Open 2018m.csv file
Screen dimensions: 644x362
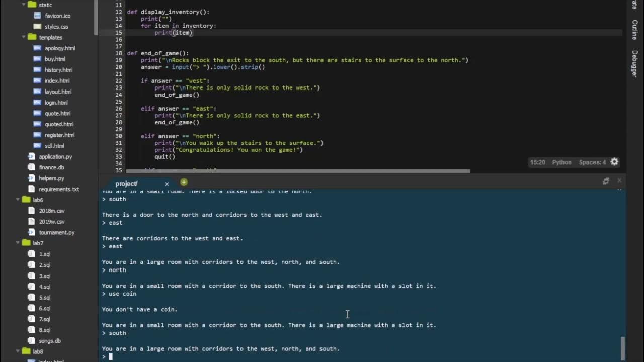click(52, 211)
